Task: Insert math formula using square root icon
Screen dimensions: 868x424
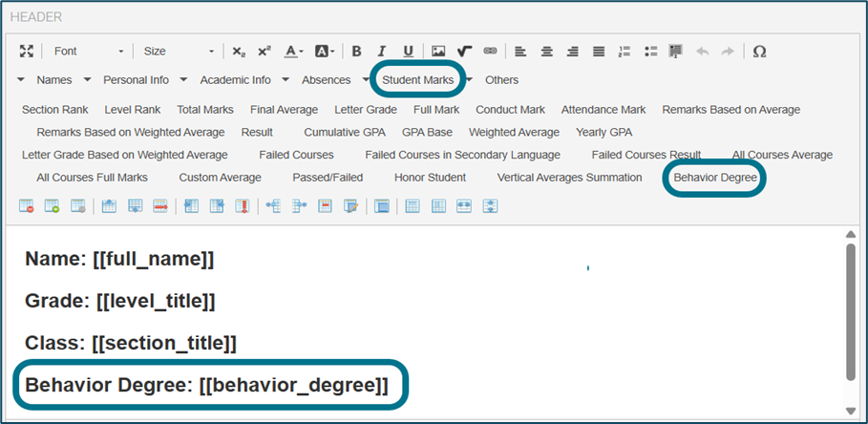Action: [464, 51]
